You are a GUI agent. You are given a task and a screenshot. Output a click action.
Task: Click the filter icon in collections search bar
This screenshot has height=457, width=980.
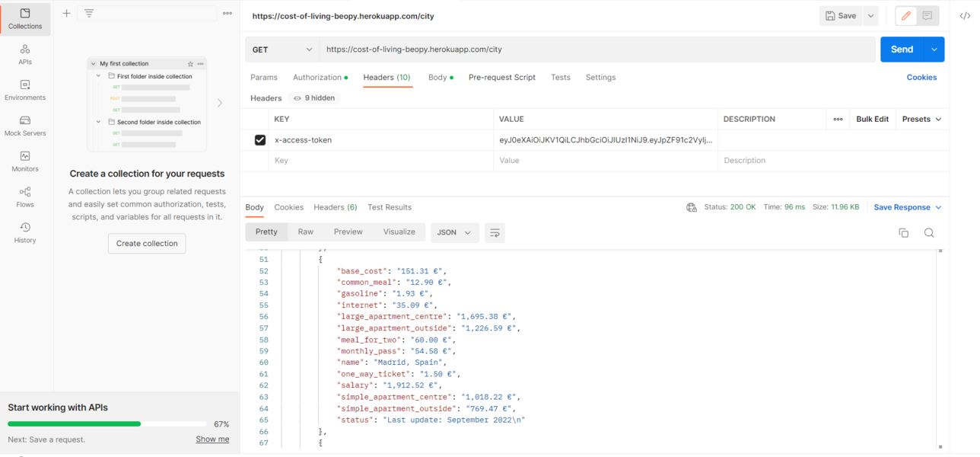coord(89,13)
